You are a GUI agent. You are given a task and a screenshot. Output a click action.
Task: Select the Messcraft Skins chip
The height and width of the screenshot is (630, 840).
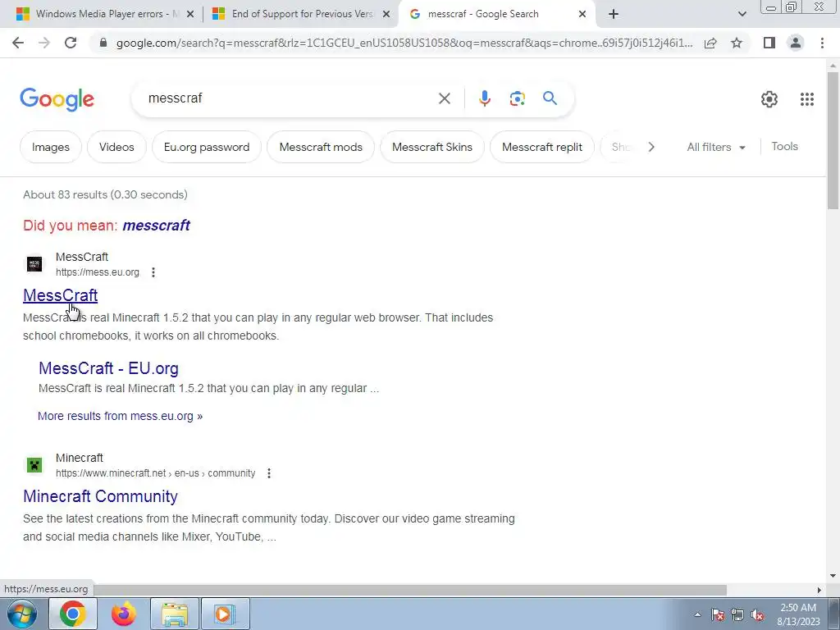coord(432,147)
